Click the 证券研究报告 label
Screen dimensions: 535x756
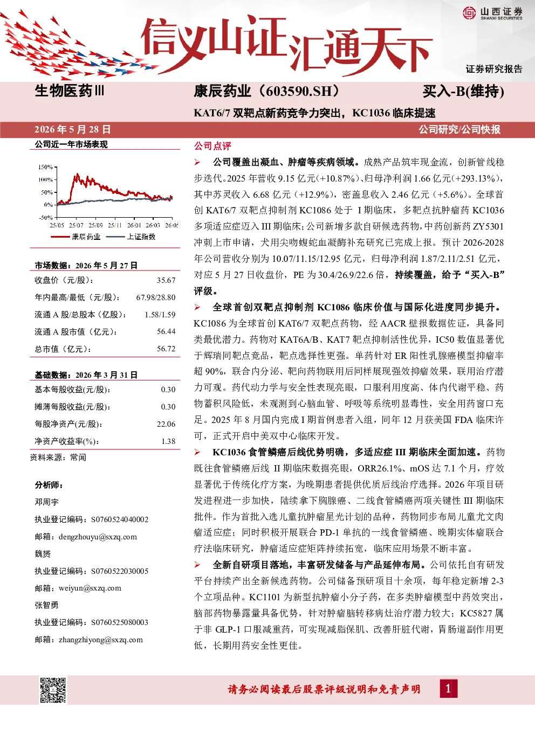[494, 69]
